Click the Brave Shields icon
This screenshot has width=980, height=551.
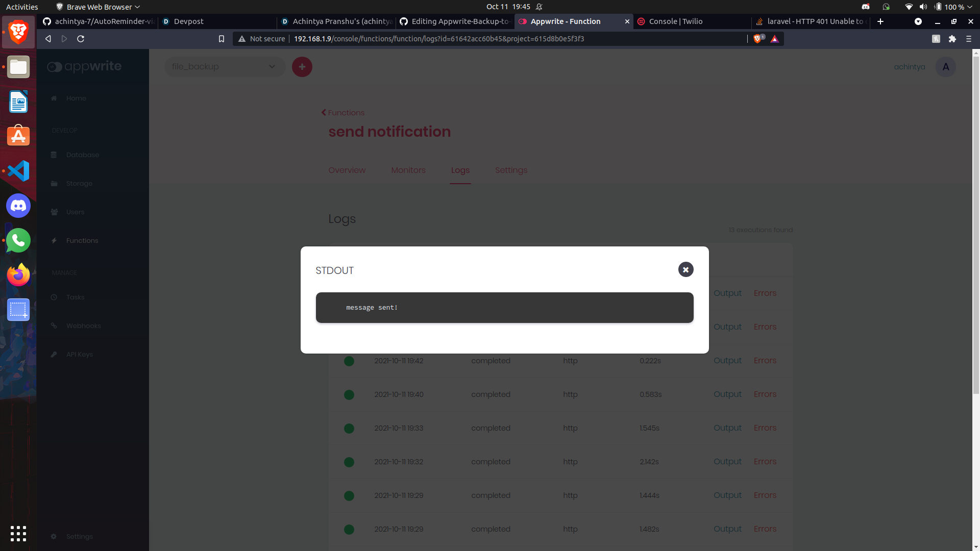pyautogui.click(x=758, y=39)
